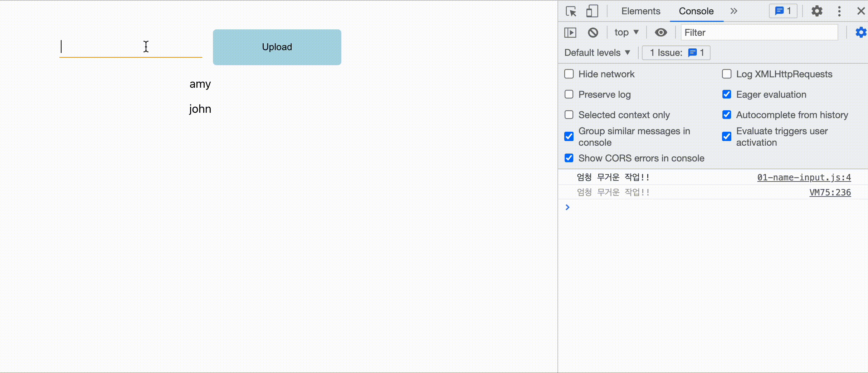This screenshot has width=868, height=373.
Task: Create a live expression with the eye icon
Action: pos(661,32)
